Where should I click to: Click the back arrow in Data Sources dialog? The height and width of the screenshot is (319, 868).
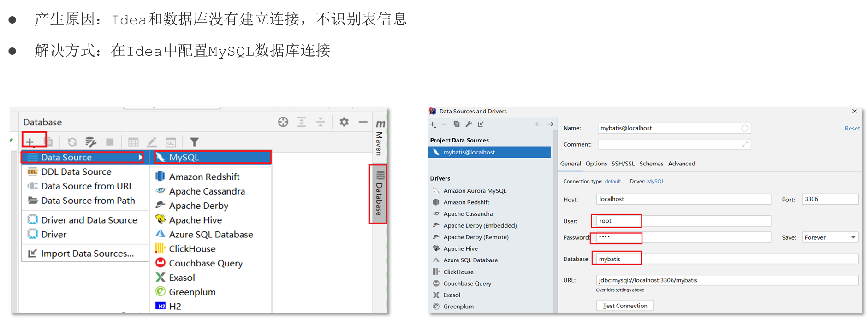coord(538,124)
